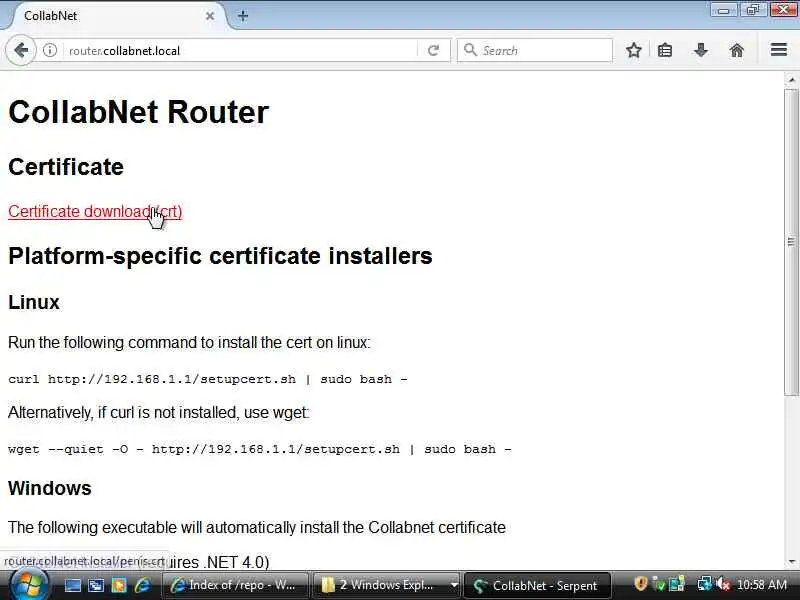The width and height of the screenshot is (800, 600).
Task: Switch to CollabNet - Serpent taskbar button
Action: (x=538, y=585)
